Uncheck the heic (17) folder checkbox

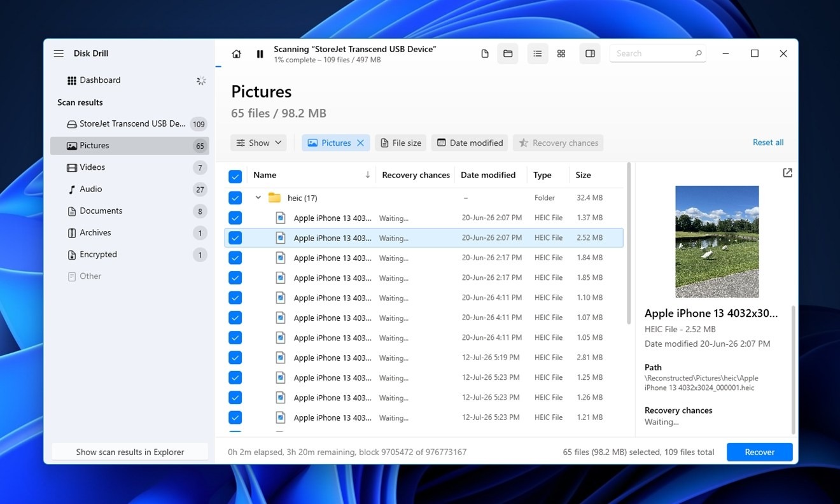pyautogui.click(x=235, y=198)
